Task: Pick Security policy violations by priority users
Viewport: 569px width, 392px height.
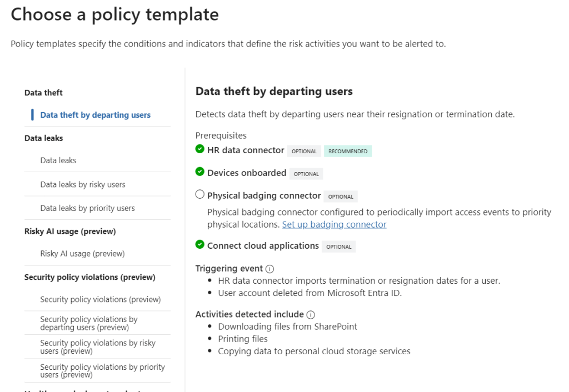Action: 102,371
